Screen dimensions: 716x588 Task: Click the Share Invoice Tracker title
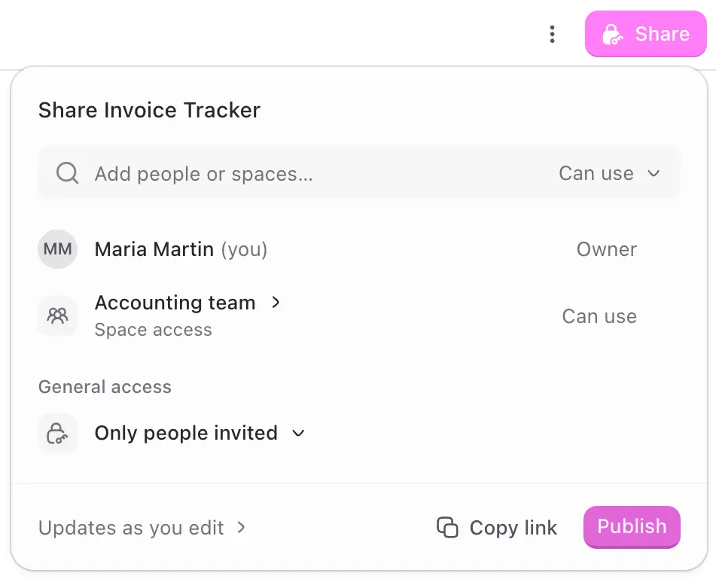pos(149,110)
